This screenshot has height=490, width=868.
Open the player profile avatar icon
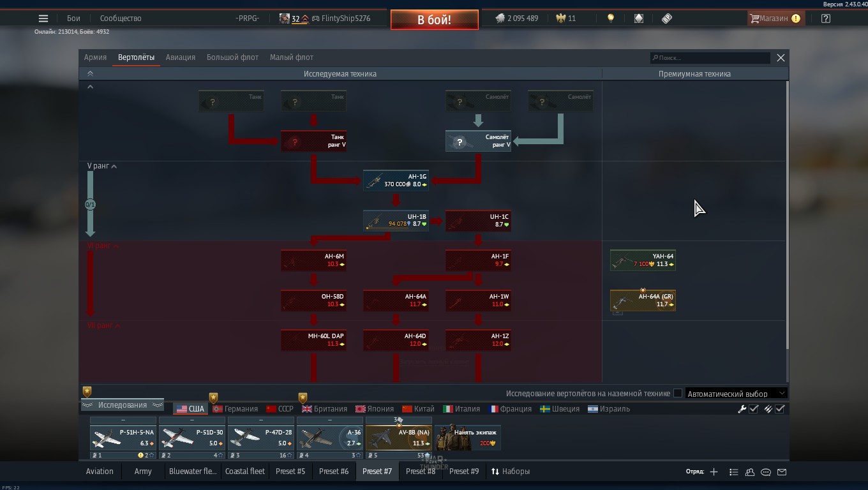click(285, 19)
